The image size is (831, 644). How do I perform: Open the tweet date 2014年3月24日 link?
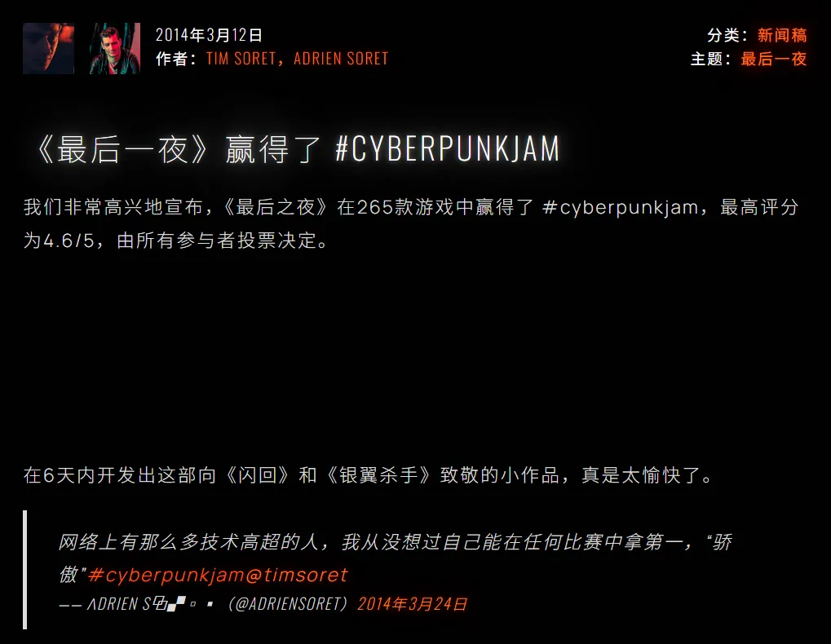412,604
